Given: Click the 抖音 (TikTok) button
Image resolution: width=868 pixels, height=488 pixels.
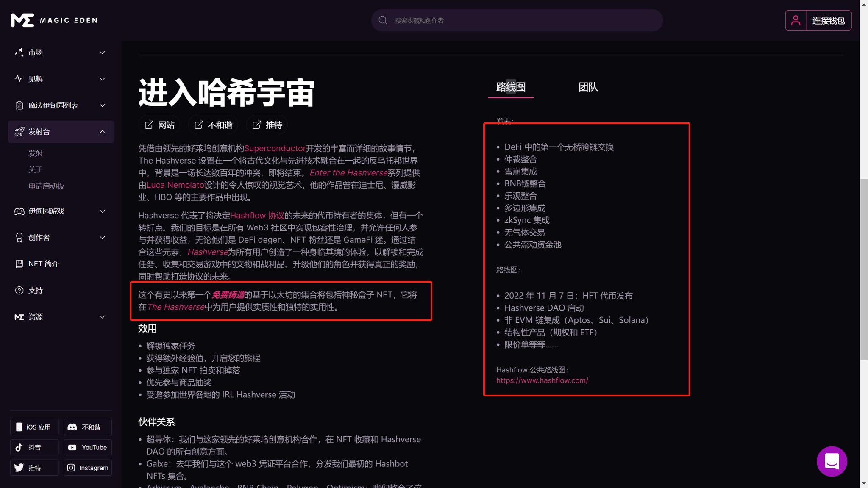Looking at the screenshot, I should pos(34,447).
